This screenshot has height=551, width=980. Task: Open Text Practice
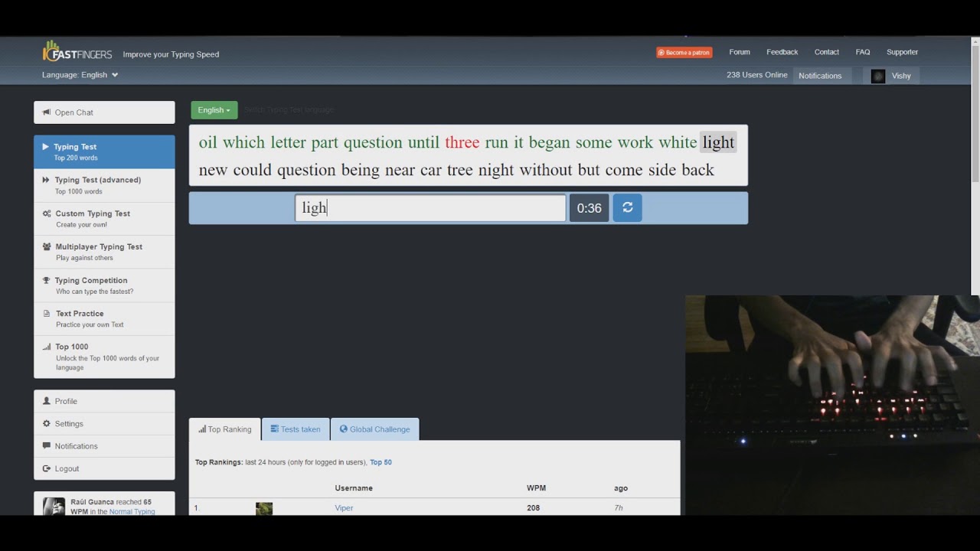tap(104, 318)
